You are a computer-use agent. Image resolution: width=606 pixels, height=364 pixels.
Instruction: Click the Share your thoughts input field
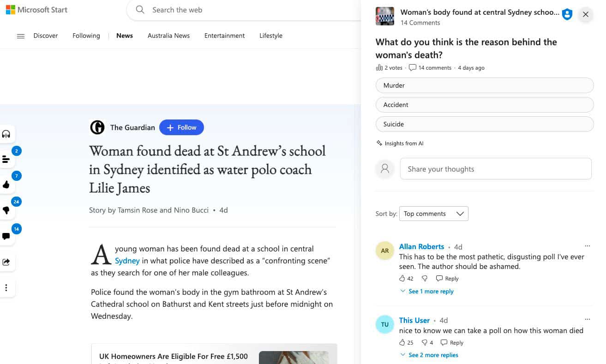495,169
